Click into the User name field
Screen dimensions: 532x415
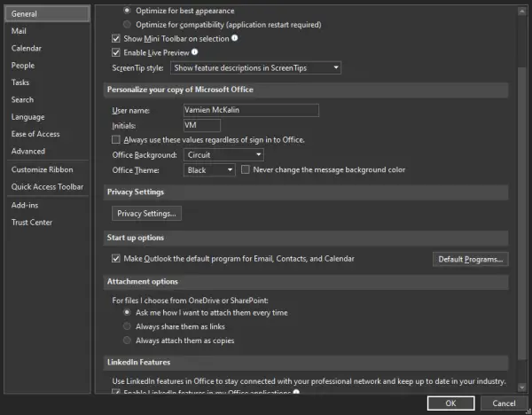pyautogui.click(x=251, y=110)
